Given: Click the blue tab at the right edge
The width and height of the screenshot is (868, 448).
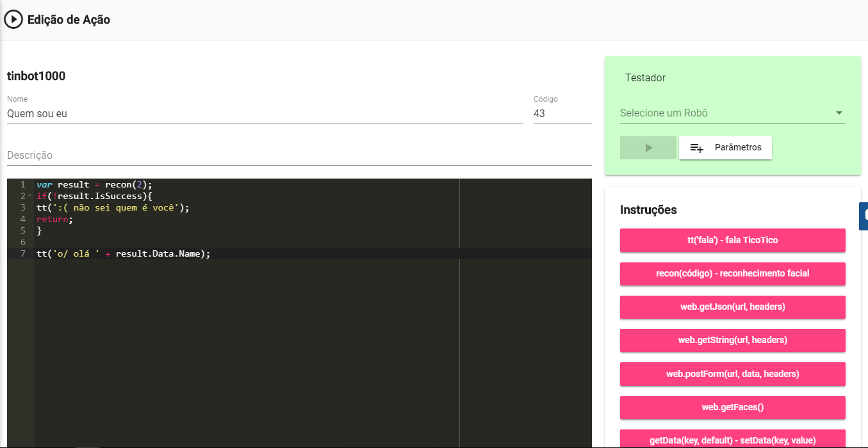Looking at the screenshot, I should click(x=863, y=216).
